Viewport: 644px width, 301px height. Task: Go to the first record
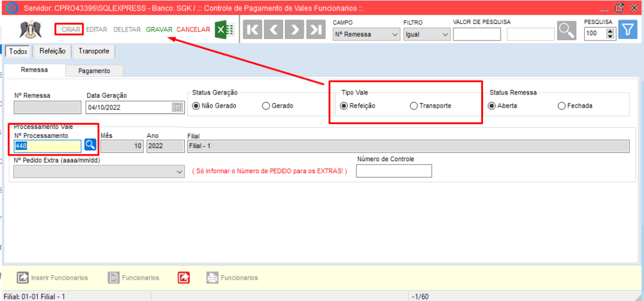253,30
